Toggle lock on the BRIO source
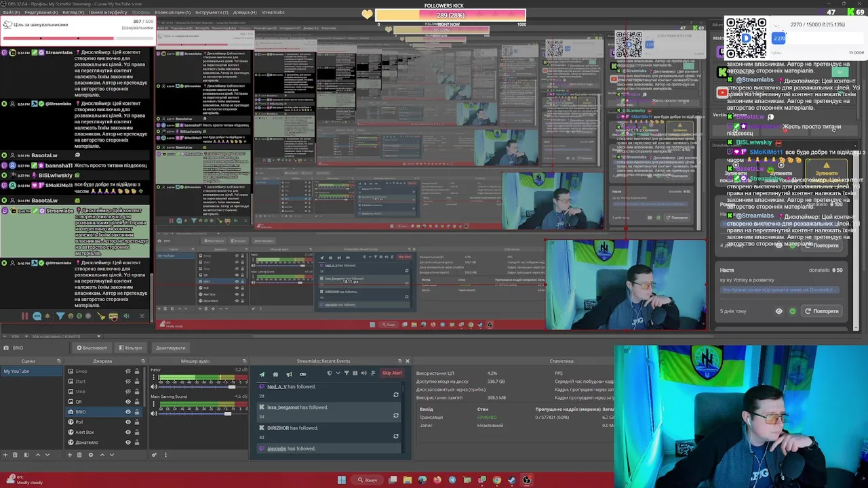868x488 pixels. click(136, 412)
